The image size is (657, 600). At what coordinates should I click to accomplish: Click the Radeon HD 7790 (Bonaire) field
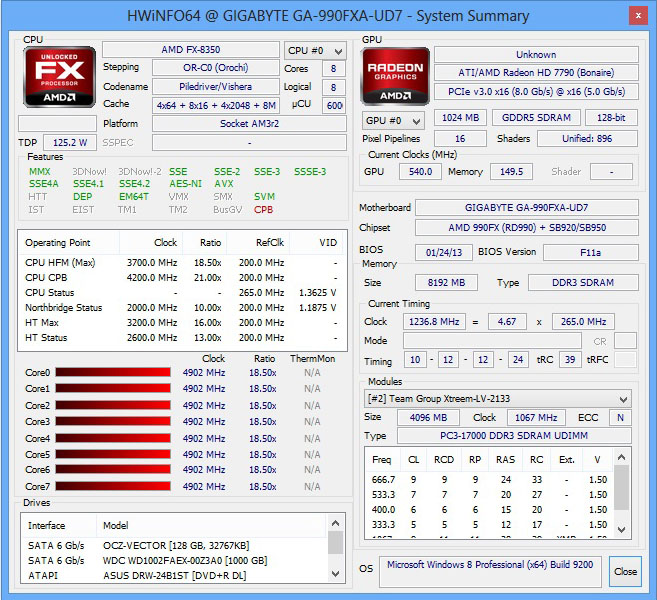click(536, 72)
